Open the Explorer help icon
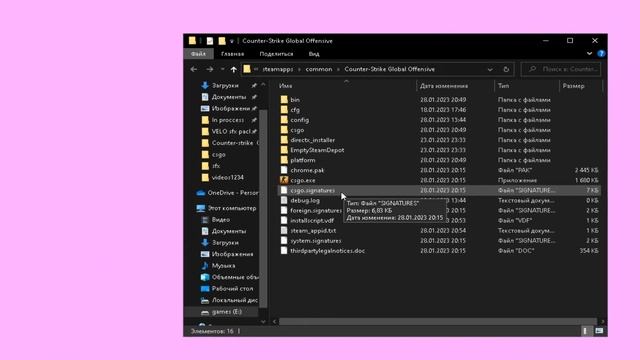 coord(601,53)
